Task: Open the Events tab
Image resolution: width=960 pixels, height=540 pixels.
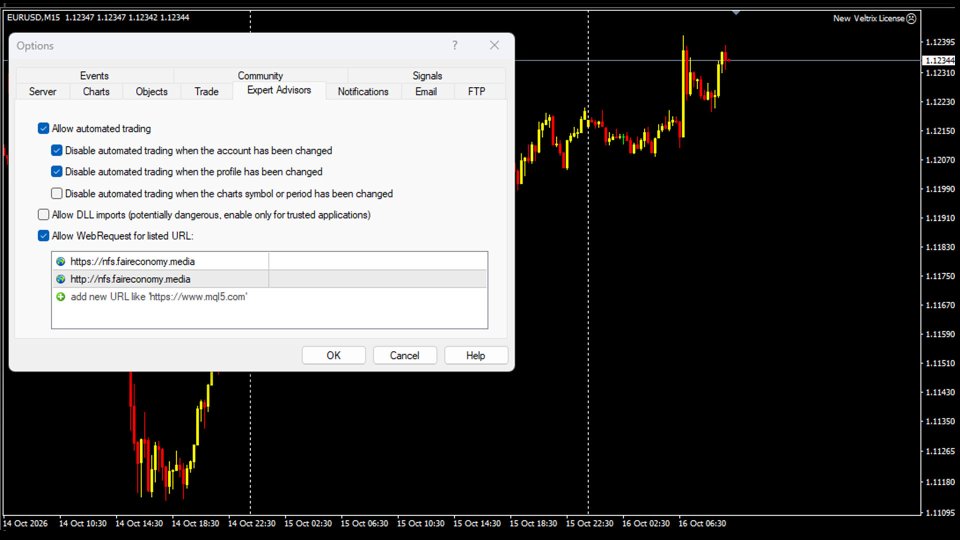Action: click(94, 75)
